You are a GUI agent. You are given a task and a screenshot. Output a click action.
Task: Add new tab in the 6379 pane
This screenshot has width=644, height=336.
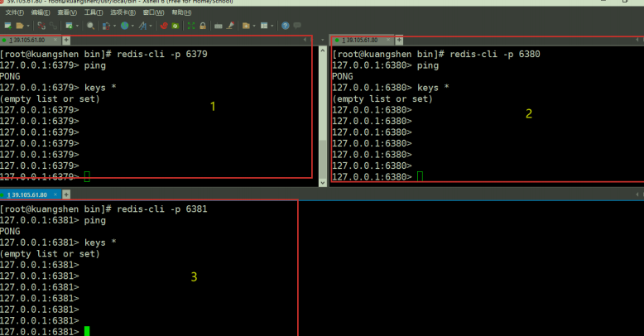click(66, 41)
